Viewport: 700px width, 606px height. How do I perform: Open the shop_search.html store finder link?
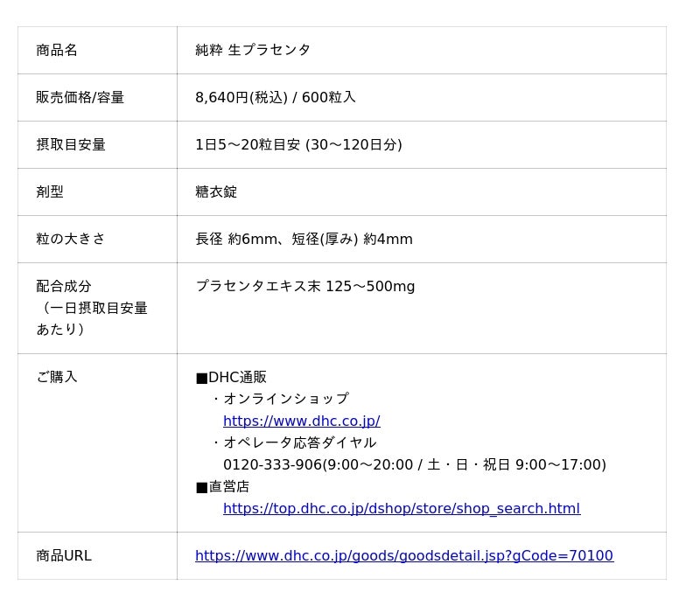[x=401, y=508]
